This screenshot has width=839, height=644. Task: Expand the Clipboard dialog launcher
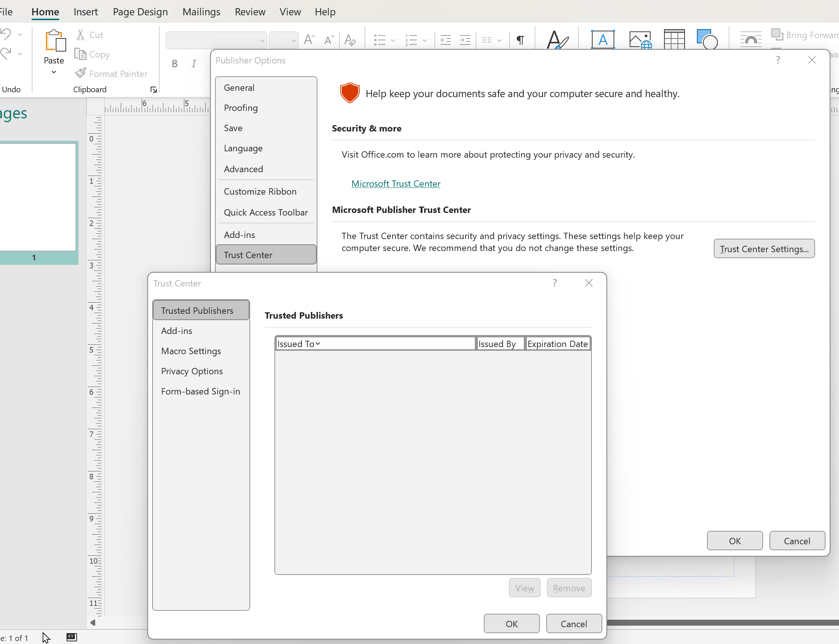[x=153, y=90]
